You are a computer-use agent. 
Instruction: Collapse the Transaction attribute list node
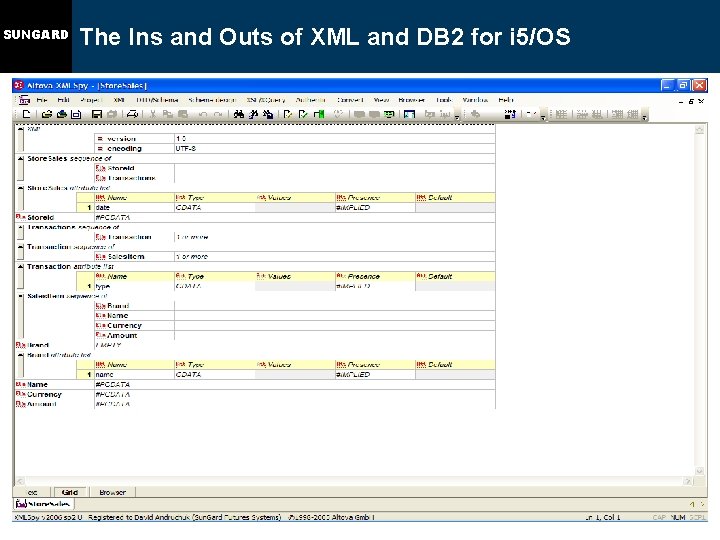coord(21,267)
